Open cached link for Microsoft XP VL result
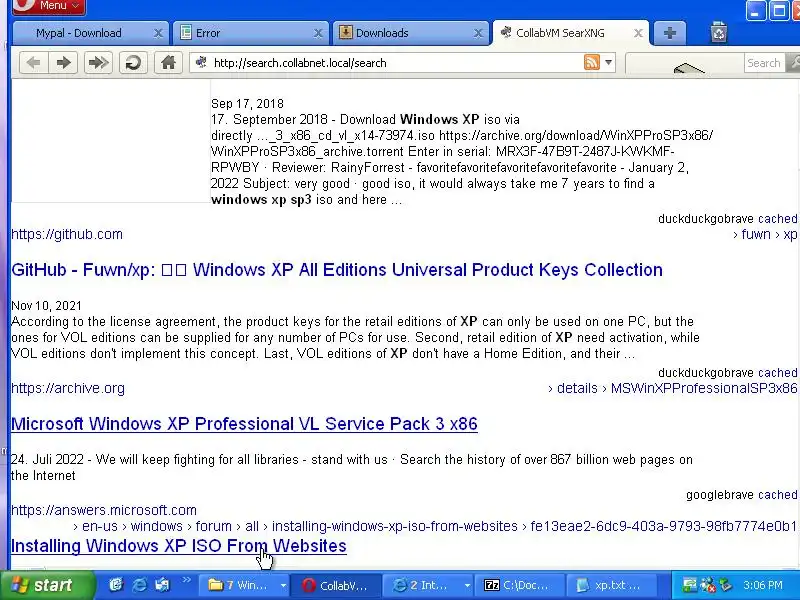Viewport: 800px width, 600px height. (777, 495)
